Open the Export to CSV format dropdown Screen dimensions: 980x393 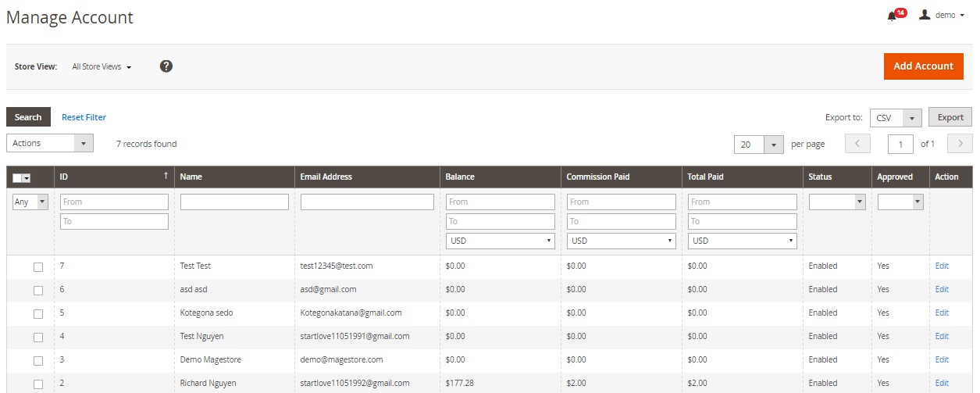(x=896, y=118)
